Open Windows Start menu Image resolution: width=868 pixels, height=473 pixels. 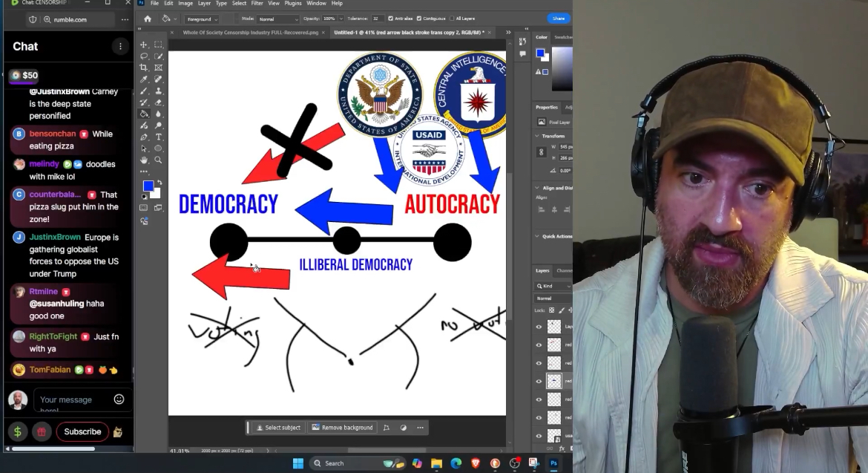(x=297, y=463)
